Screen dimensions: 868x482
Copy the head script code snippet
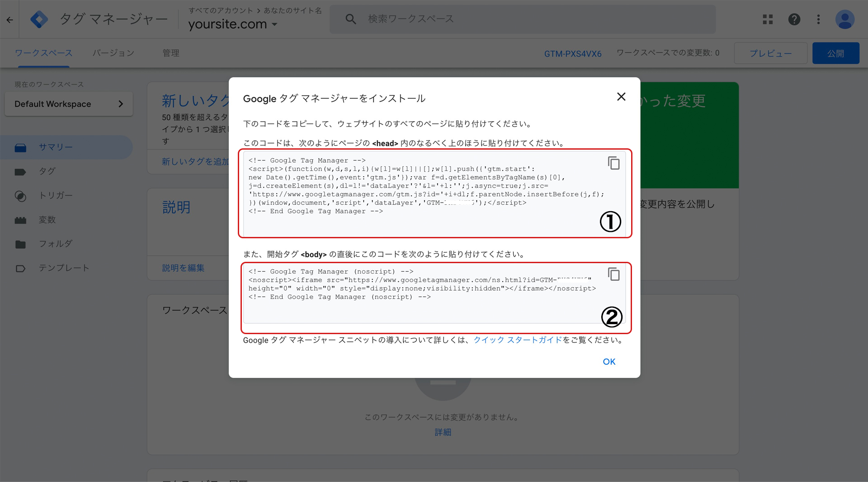(613, 163)
